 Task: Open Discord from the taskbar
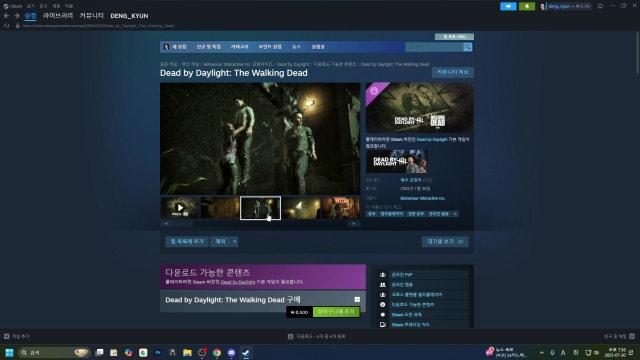(x=231, y=353)
